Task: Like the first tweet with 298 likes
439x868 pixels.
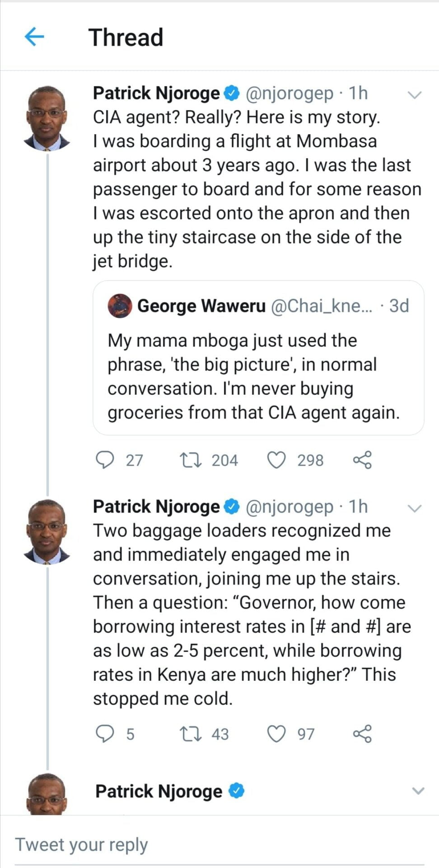Action: coord(276,460)
